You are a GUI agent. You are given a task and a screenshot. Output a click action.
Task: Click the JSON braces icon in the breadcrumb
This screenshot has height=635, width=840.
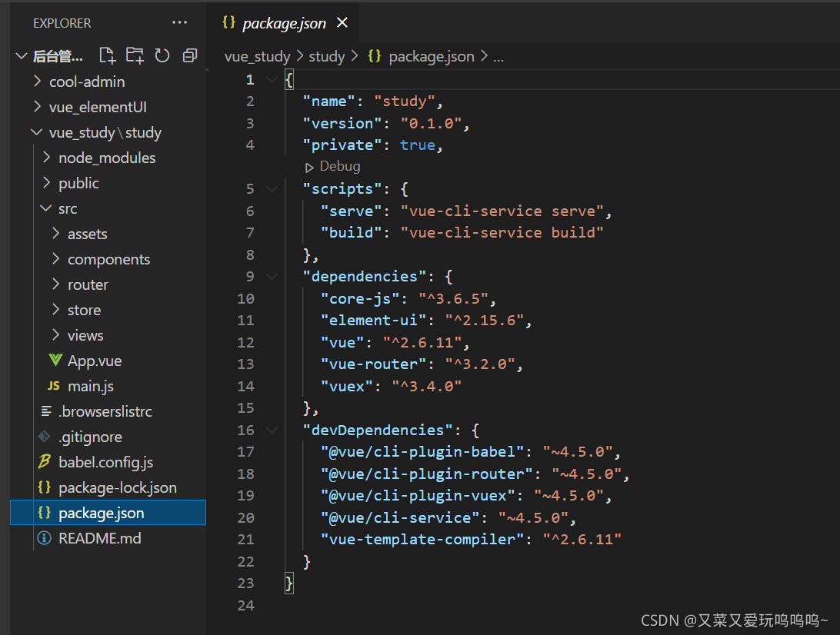(x=375, y=55)
